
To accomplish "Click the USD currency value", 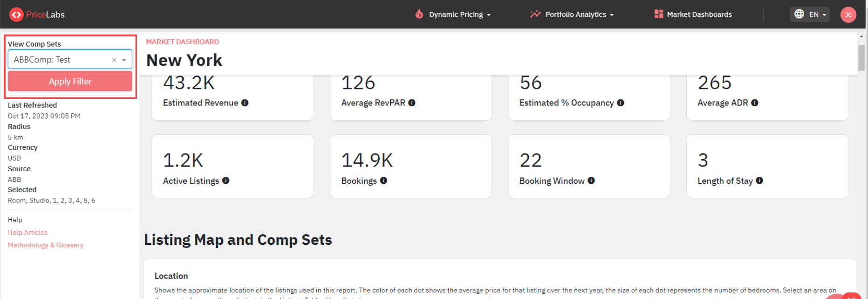I will (14, 158).
